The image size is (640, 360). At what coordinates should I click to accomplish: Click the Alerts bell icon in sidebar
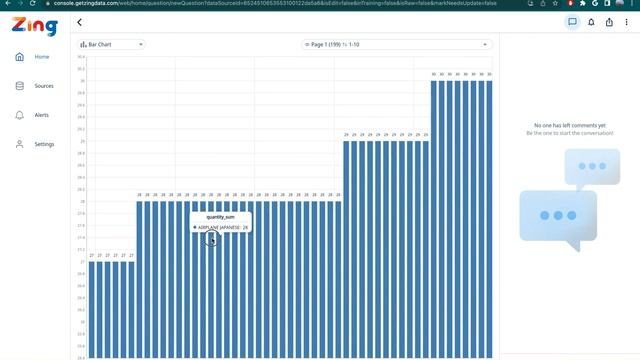click(20, 115)
